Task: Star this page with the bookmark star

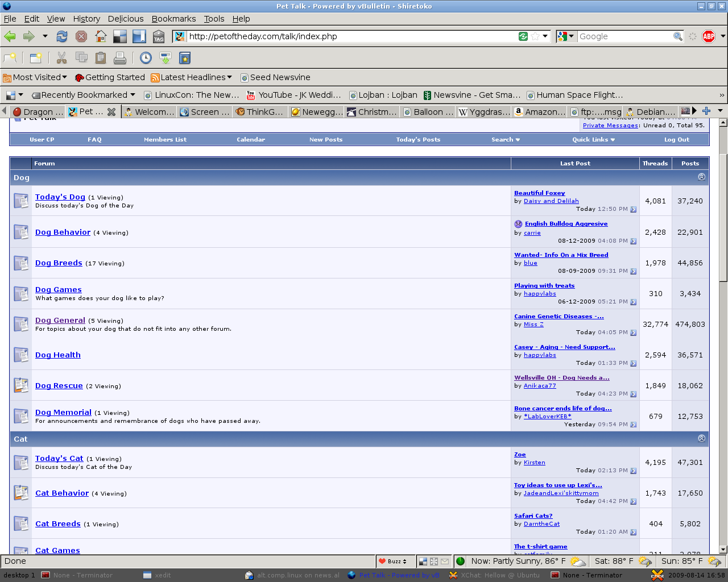Action: coord(535,36)
